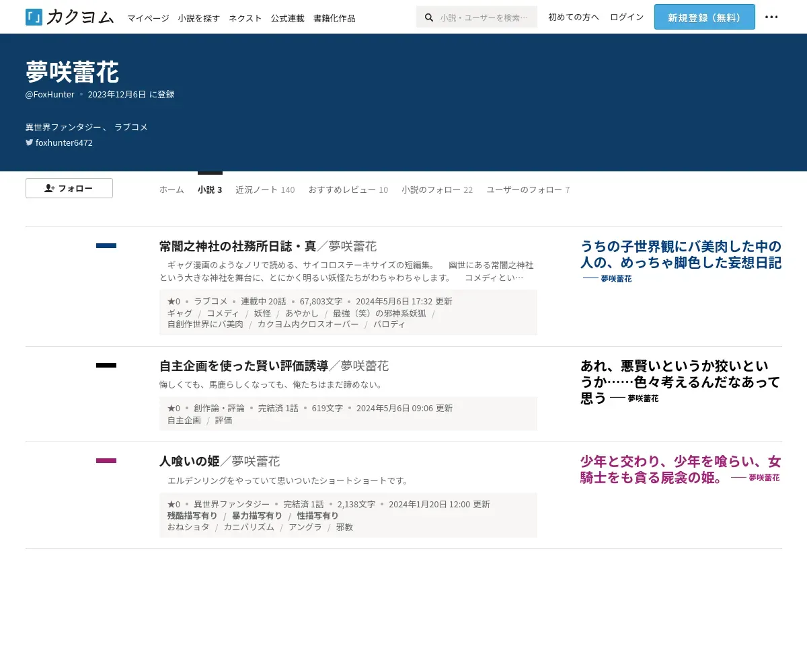
Task: Click the カクヨム内クロスオーバー tag
Action: click(x=308, y=324)
